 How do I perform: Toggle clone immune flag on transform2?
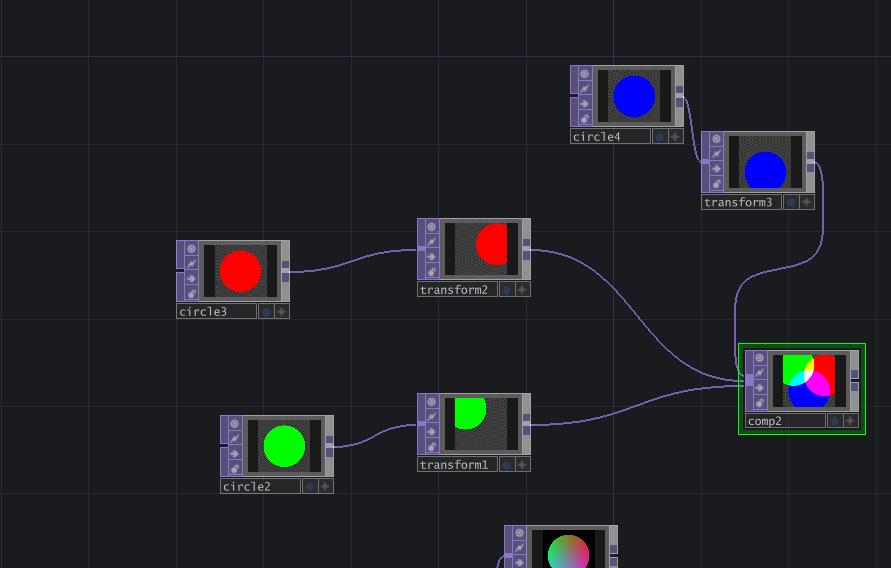(x=432, y=242)
